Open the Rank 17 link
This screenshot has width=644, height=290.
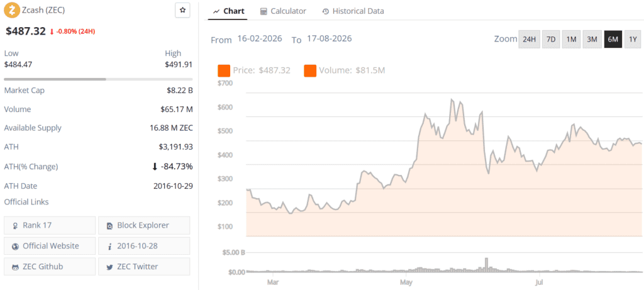click(x=50, y=225)
